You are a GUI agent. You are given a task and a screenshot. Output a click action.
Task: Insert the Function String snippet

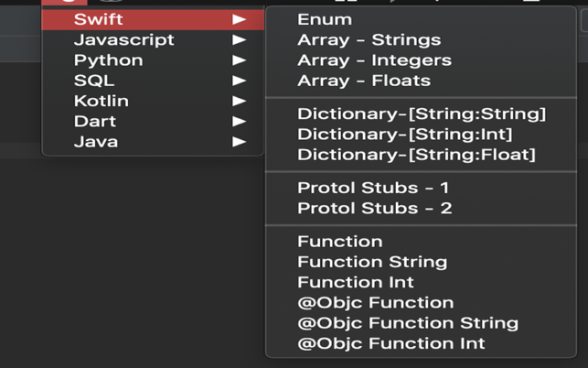[x=421, y=262]
